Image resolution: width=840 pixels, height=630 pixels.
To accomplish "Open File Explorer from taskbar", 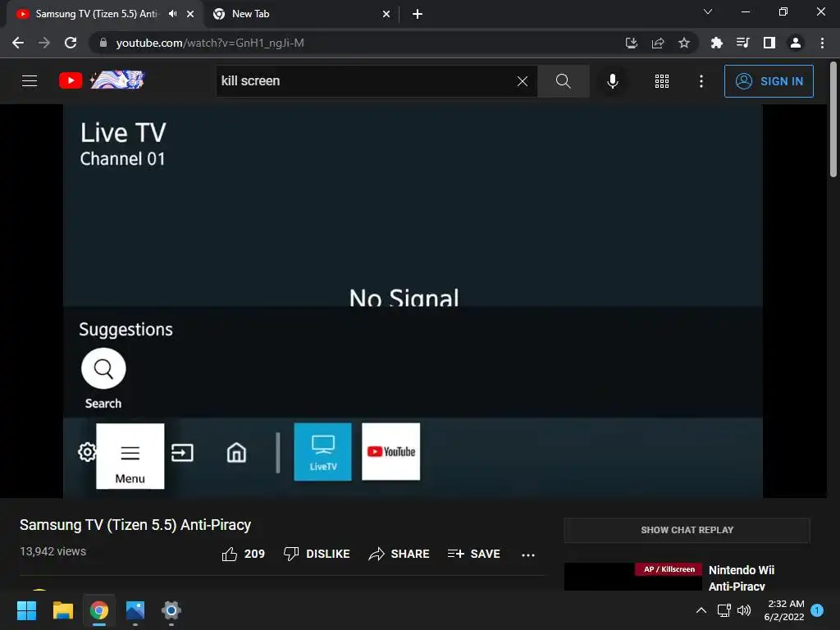I will pyautogui.click(x=62, y=610).
